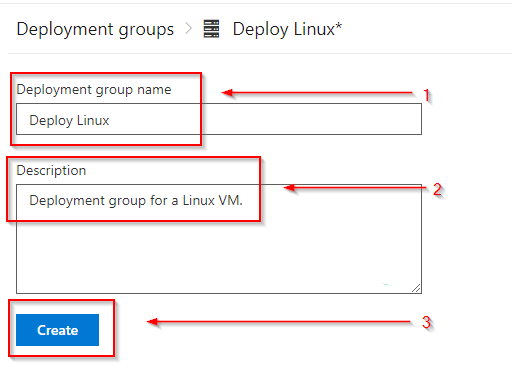Place cursor in Linux VM description text
This screenshot has width=512, height=374.
coord(136,201)
